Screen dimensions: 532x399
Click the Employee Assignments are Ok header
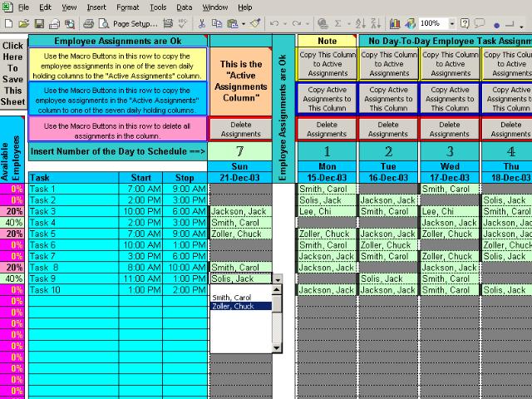pyautogui.click(x=118, y=41)
